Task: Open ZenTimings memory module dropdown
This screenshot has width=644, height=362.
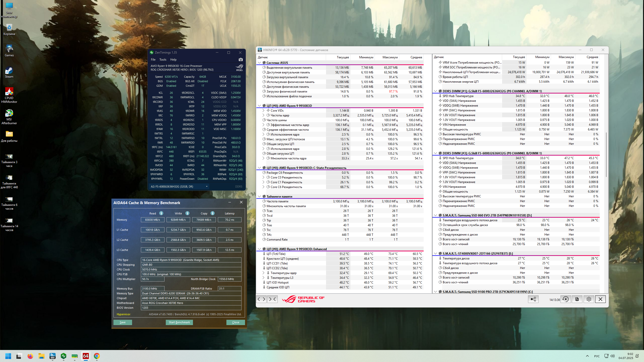Action: click(179, 187)
